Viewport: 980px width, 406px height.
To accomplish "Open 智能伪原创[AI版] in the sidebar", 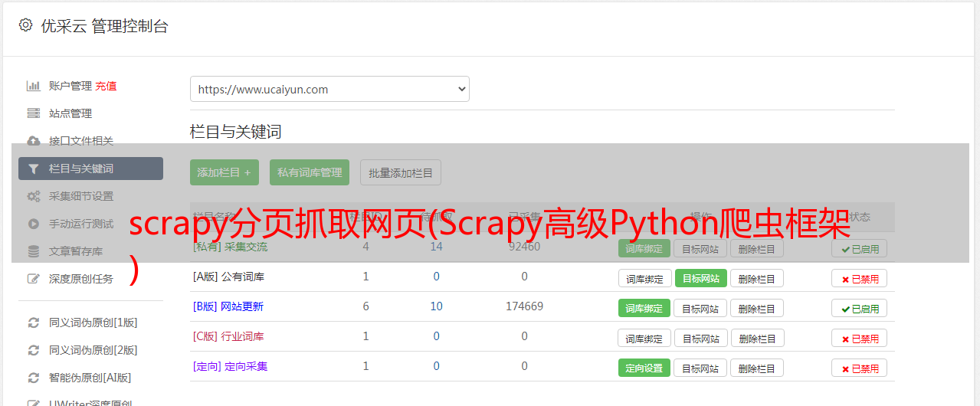I will click(x=90, y=378).
